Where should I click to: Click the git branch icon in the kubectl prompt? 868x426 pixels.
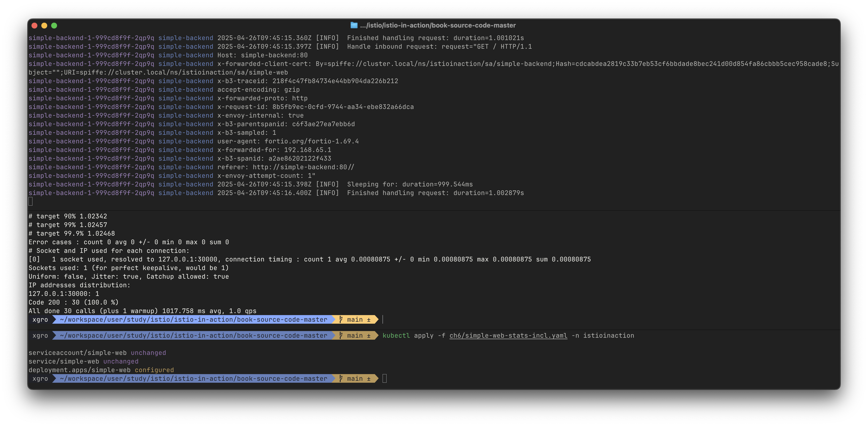[341, 336]
